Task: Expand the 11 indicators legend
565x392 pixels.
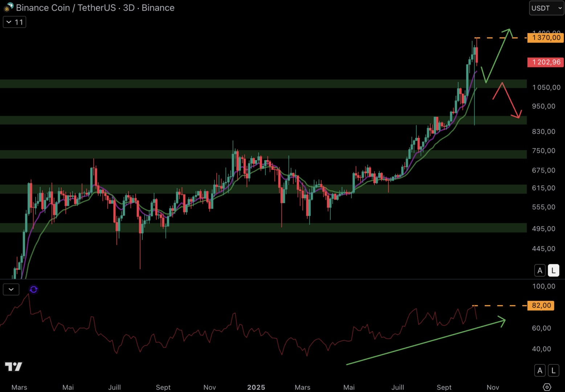Action: [x=15, y=22]
